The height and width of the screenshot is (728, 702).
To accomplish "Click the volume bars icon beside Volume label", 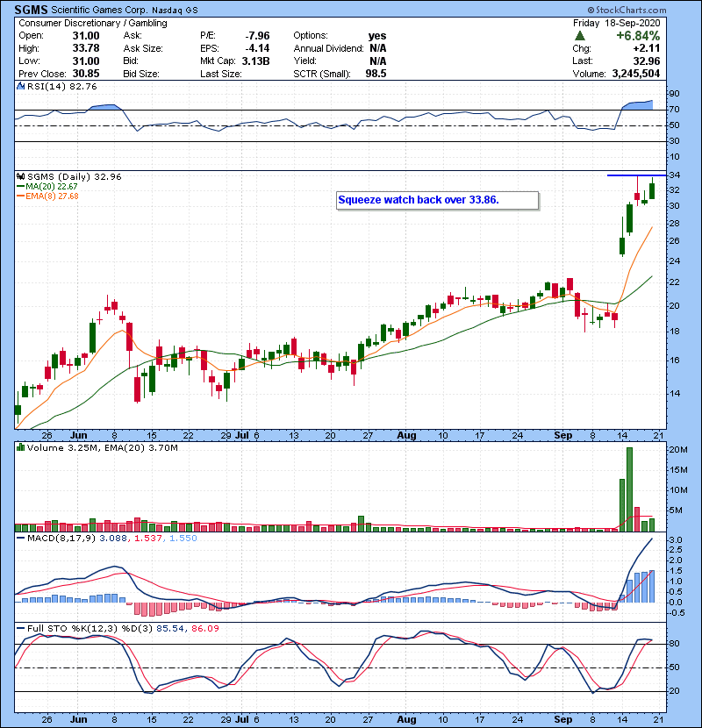I will [x=22, y=448].
